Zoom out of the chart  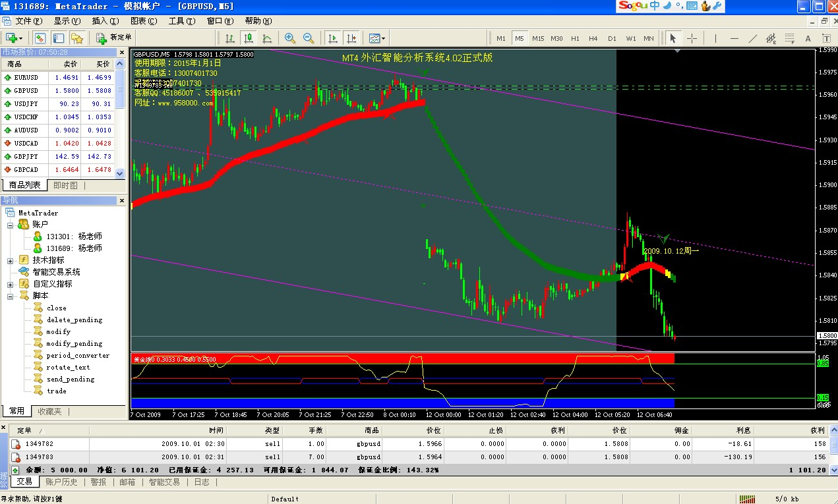(309, 38)
